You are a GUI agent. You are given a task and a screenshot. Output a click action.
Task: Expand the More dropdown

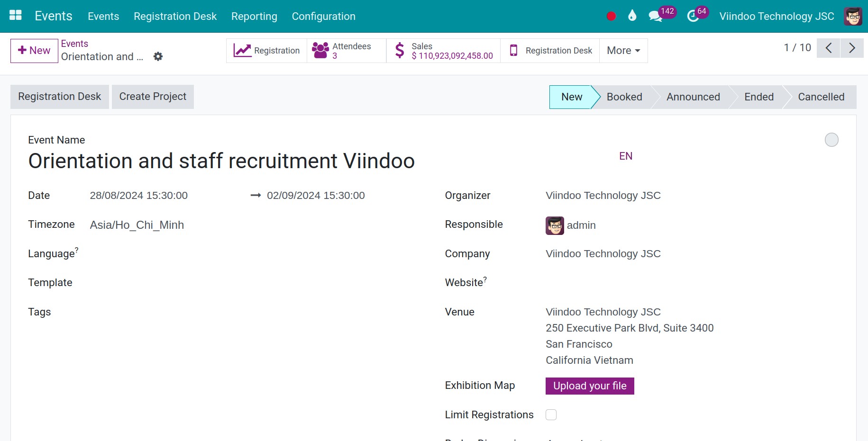click(623, 51)
